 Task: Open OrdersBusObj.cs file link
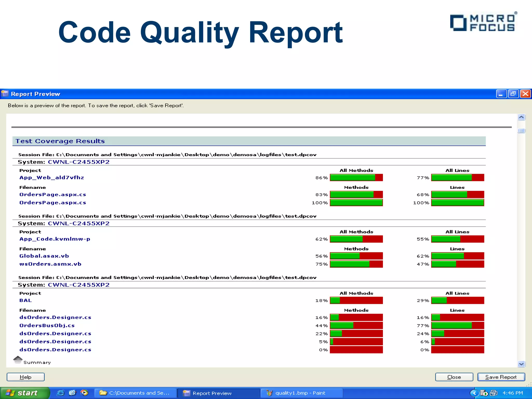point(47,325)
